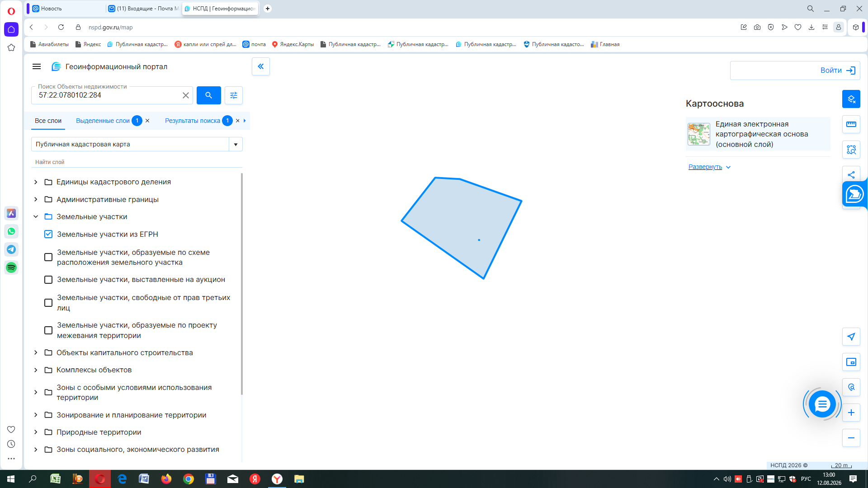868x488 pixels.
Task: Activate the my-location arrow icon
Action: 851,337
